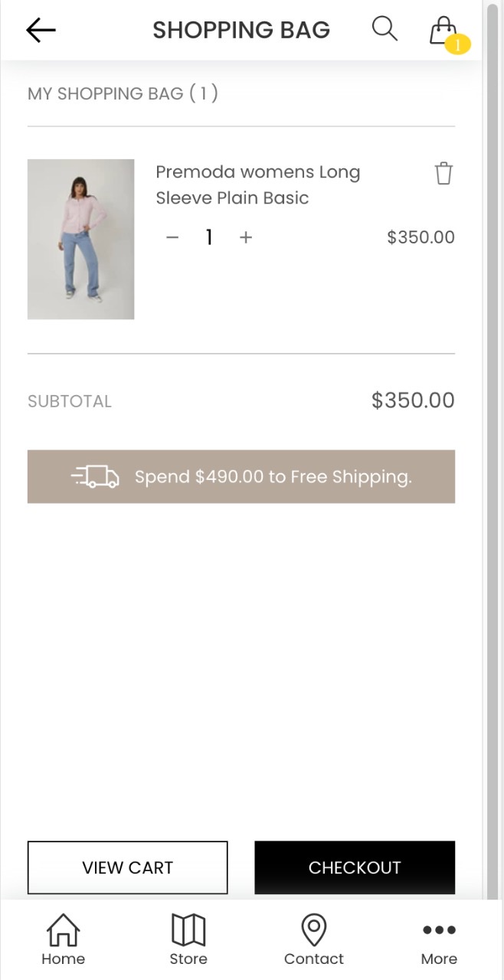The height and width of the screenshot is (980, 504).
Task: Click the vertical scrollbar on the right
Action: 494,452
